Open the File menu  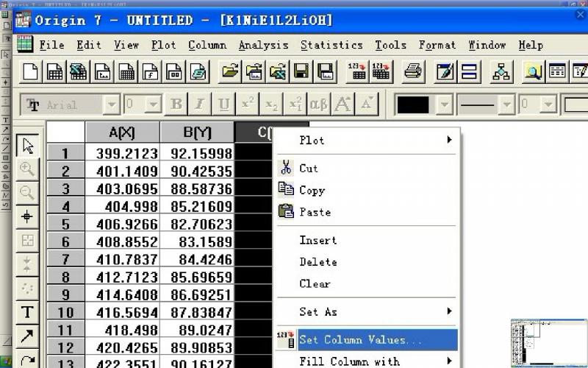pyautogui.click(x=51, y=45)
